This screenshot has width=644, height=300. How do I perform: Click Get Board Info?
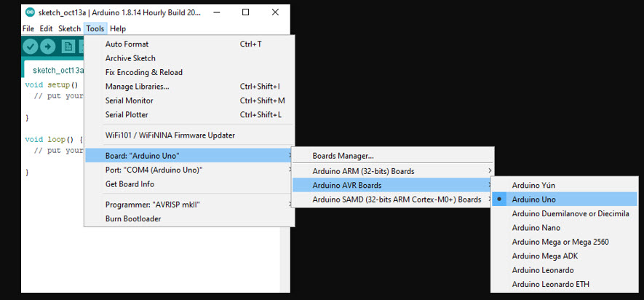189,184
